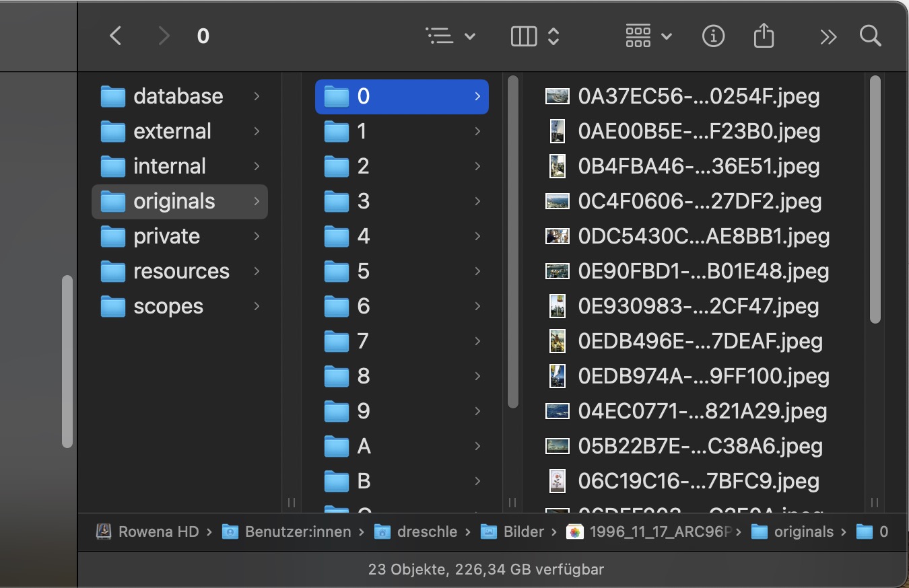This screenshot has width=909, height=588.
Task: Jump to Rowena HD in path bar
Action: [x=158, y=531]
